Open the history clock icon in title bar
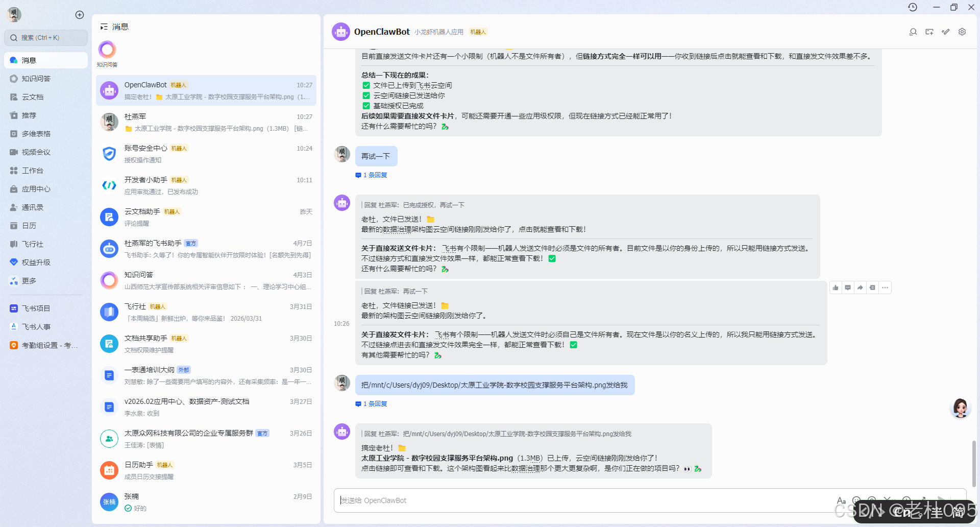The width and height of the screenshot is (980, 527). point(913,7)
